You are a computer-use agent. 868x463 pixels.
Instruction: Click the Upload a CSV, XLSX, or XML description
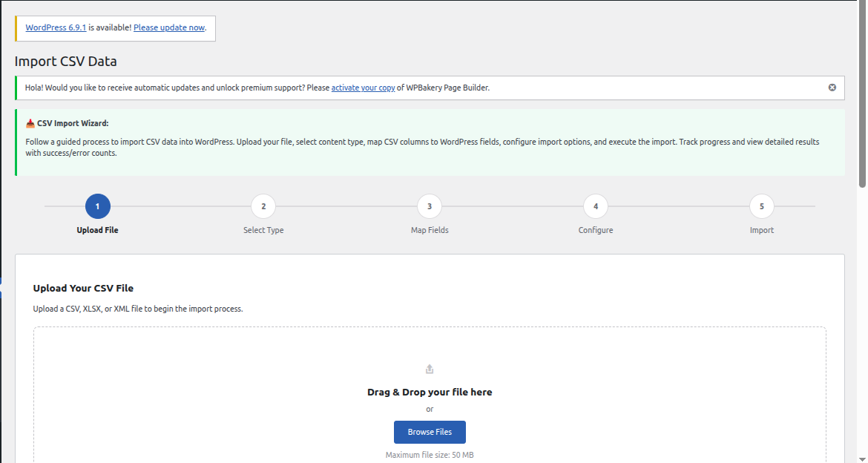[x=138, y=309]
